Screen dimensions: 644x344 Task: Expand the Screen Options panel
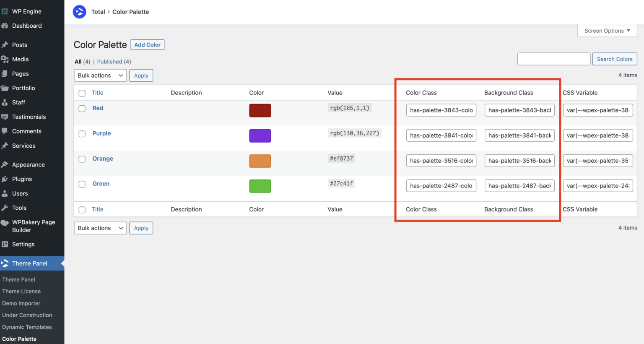coord(607,30)
